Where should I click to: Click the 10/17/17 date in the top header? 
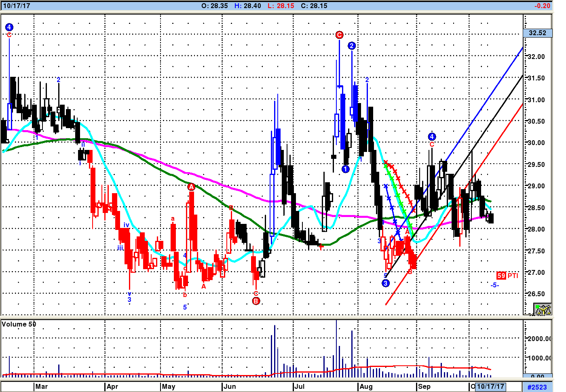tap(17, 6)
